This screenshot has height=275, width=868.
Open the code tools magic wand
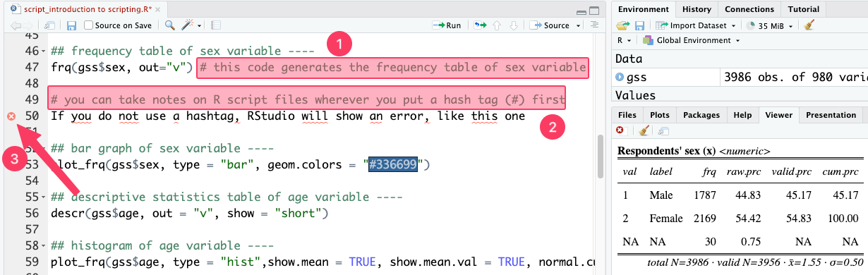pyautogui.click(x=188, y=25)
